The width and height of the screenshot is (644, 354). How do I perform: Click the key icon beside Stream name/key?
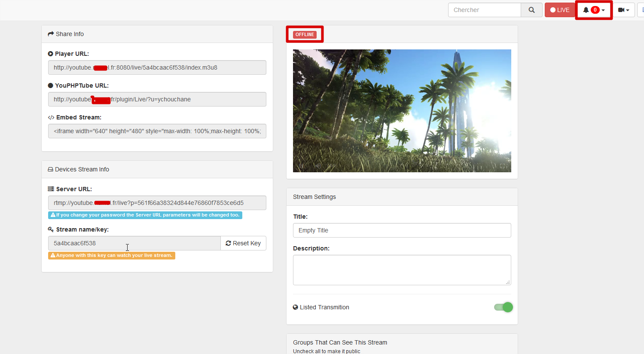[x=51, y=229]
